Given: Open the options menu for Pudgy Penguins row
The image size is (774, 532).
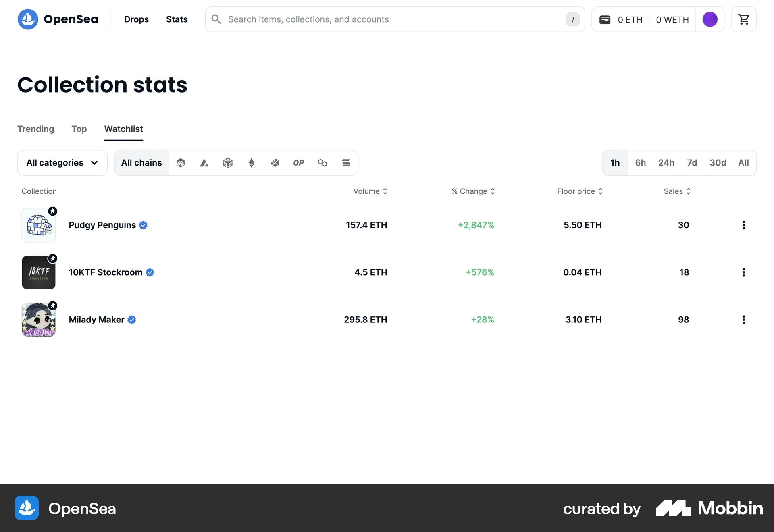Looking at the screenshot, I should pyautogui.click(x=744, y=225).
